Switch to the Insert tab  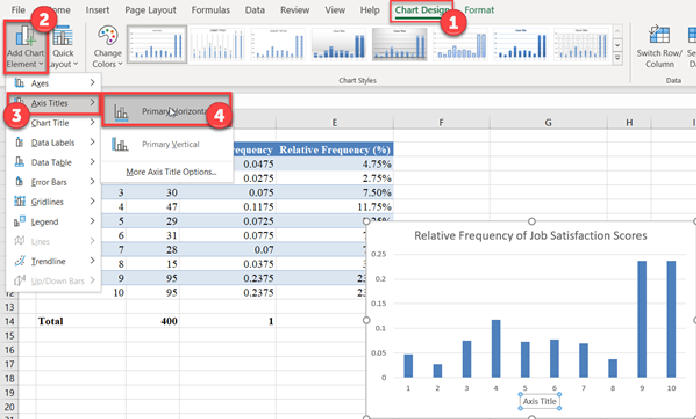click(97, 10)
